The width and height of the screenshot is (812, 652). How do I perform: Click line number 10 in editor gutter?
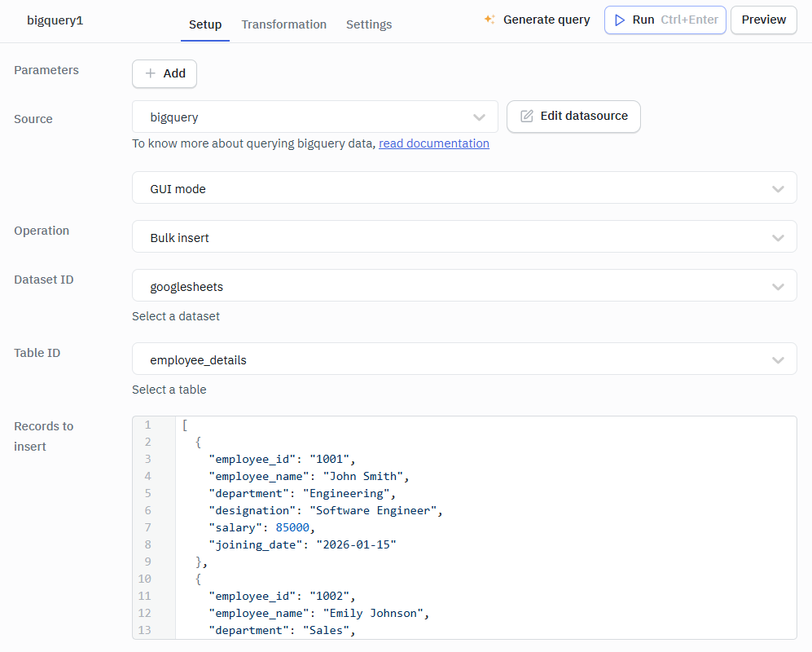click(x=144, y=579)
